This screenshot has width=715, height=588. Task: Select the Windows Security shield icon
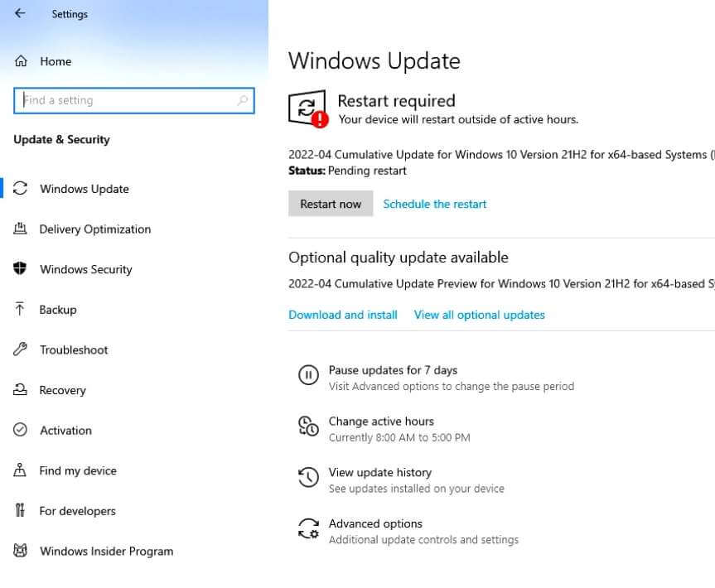tap(21, 269)
